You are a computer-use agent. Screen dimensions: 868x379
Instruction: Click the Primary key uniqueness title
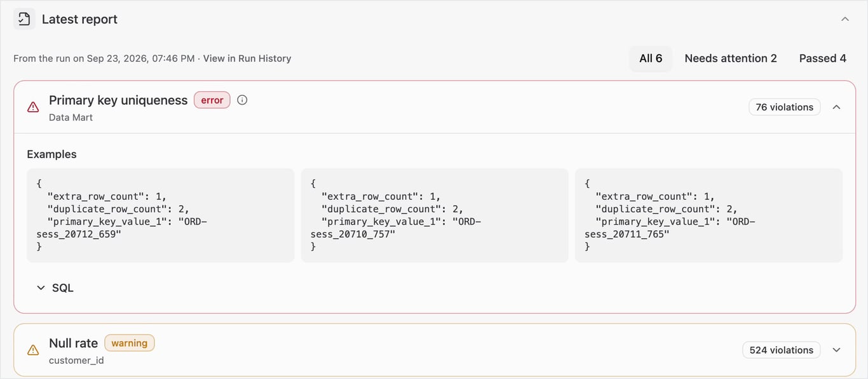click(118, 100)
